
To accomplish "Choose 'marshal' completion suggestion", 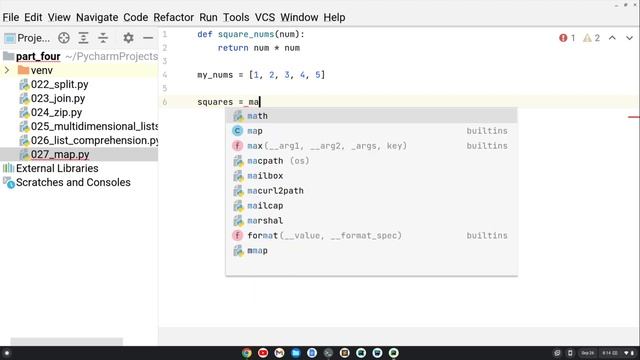I will click(371, 221).
